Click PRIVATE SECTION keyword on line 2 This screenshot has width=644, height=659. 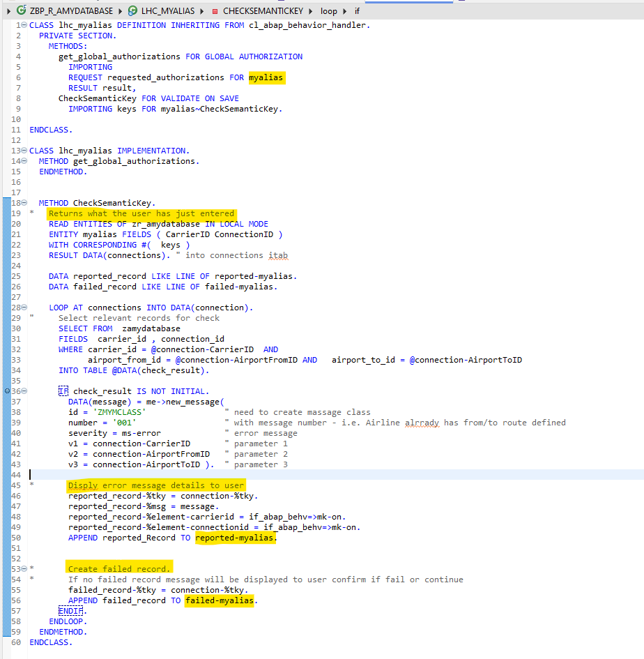[75, 36]
